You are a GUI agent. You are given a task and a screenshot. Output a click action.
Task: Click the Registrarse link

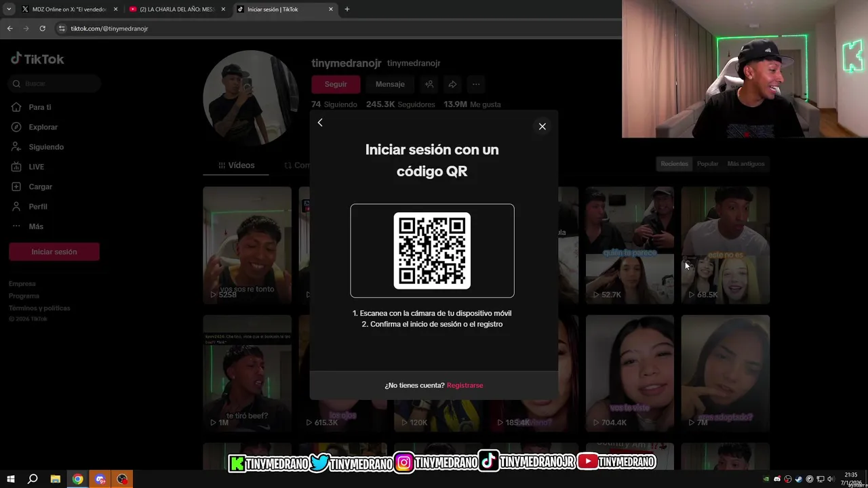click(465, 385)
